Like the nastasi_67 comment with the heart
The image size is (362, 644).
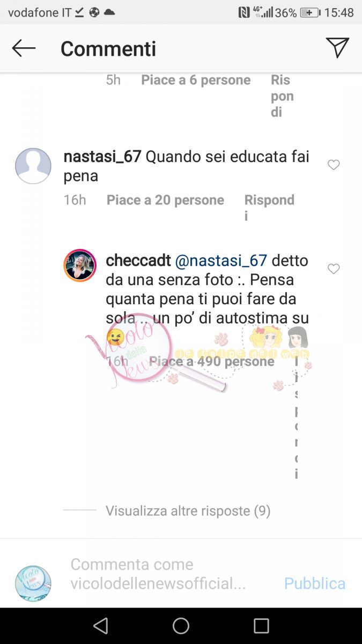click(x=334, y=165)
